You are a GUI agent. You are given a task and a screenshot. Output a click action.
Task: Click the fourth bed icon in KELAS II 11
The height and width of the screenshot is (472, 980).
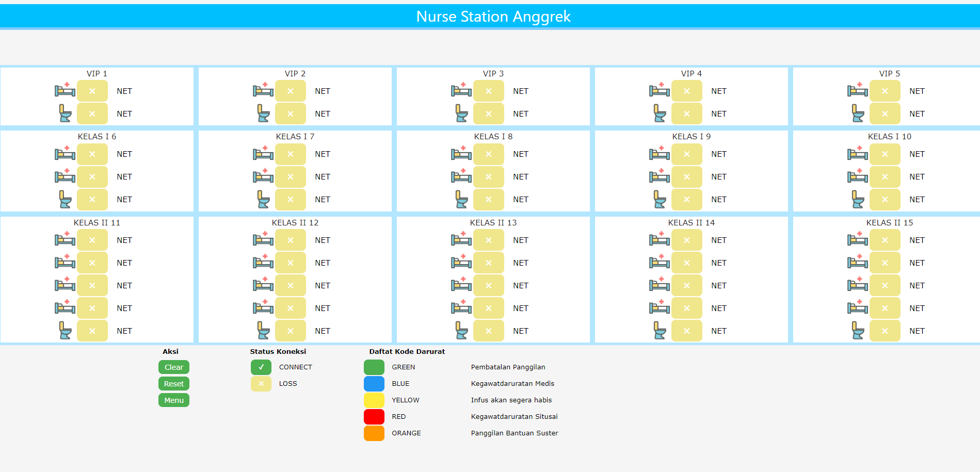tap(65, 308)
